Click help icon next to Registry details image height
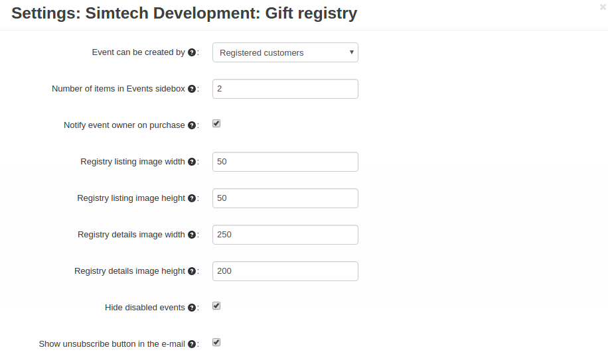Image resolution: width=608 pixels, height=364 pixels. point(192,271)
